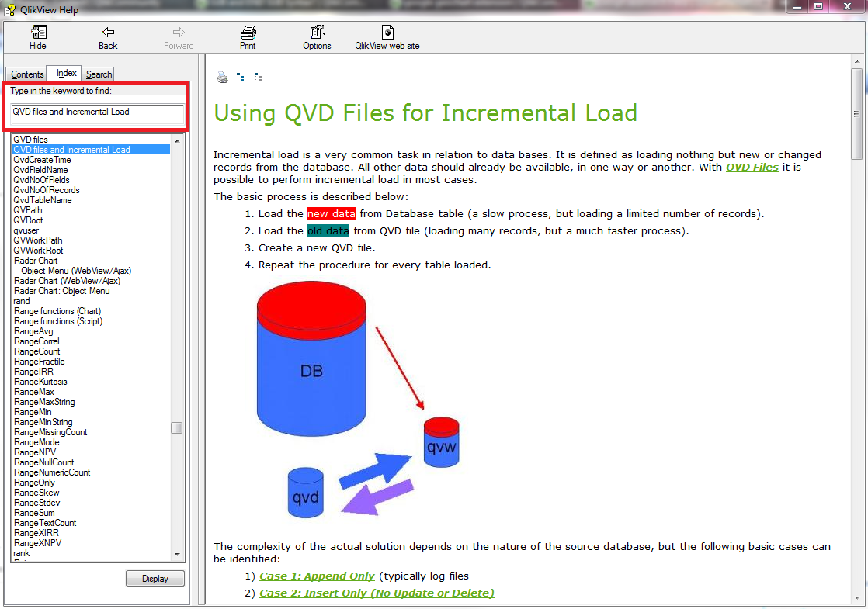Select RangeKurtosis index entry

point(40,382)
